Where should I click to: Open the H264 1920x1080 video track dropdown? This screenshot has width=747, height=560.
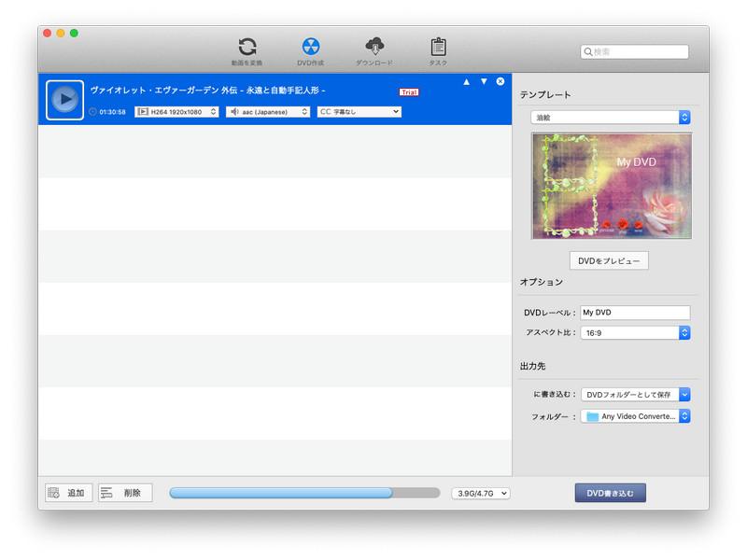[x=176, y=112]
